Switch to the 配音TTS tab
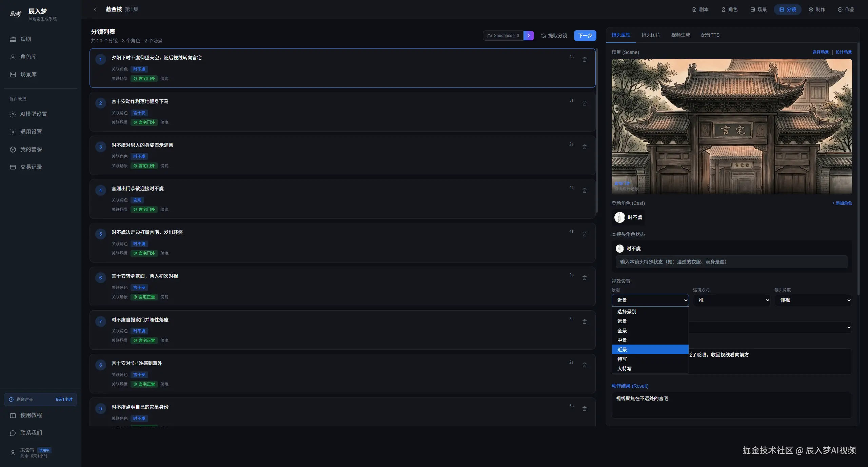The width and height of the screenshot is (868, 467). pyautogui.click(x=710, y=35)
